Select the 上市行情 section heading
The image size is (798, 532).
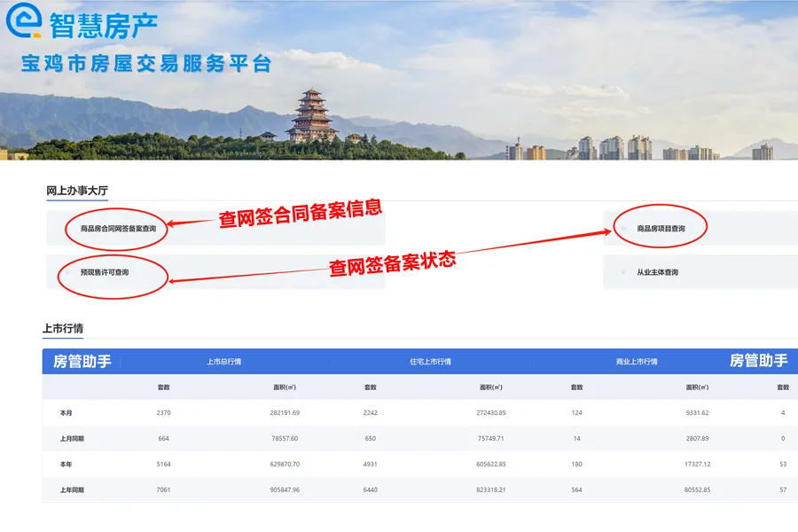(x=63, y=328)
